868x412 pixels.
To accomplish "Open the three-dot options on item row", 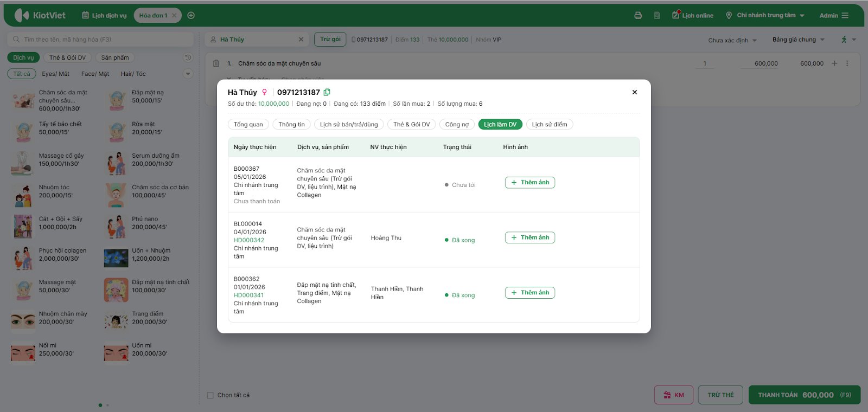I will pyautogui.click(x=847, y=63).
